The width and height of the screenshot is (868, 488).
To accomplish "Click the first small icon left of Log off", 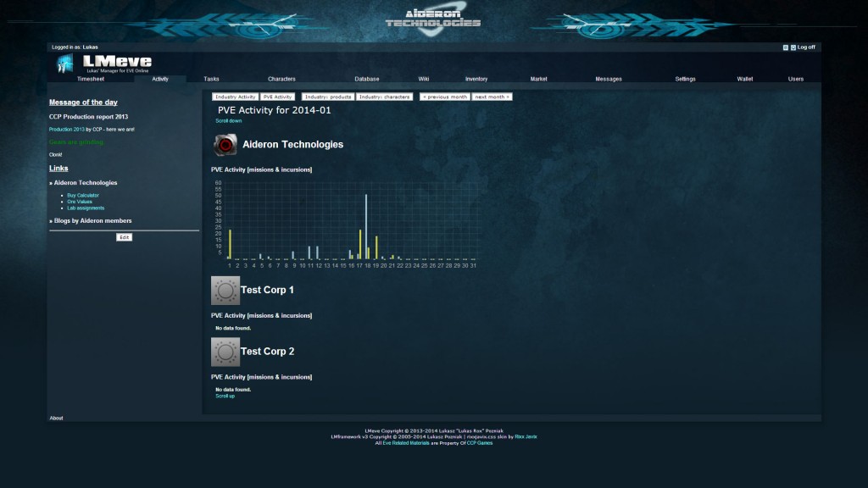I will click(786, 47).
